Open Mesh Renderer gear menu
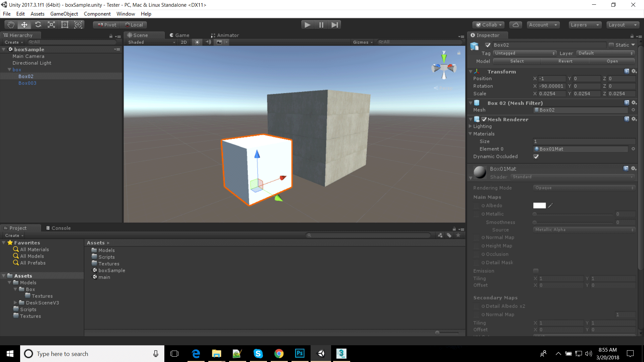 tap(634, 119)
